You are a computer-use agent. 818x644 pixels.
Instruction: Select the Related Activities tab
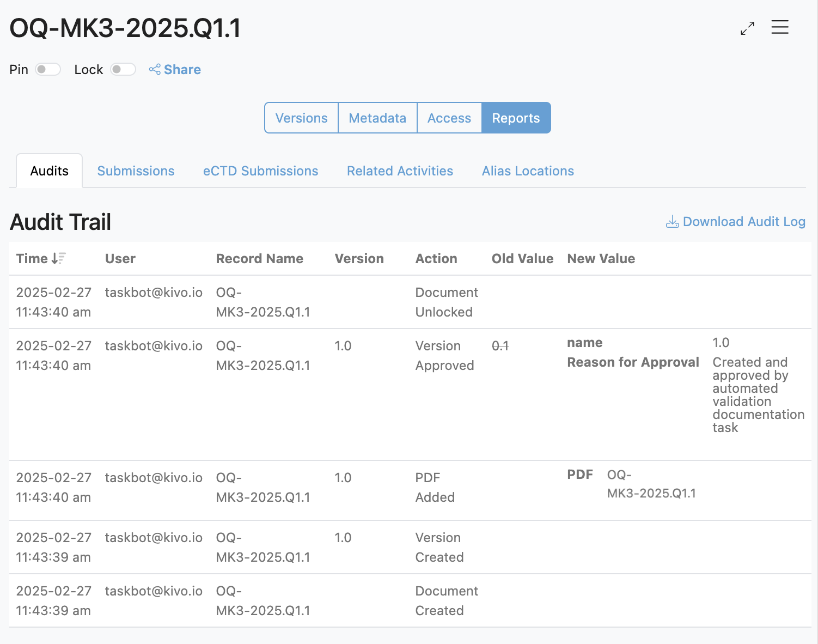click(x=400, y=171)
